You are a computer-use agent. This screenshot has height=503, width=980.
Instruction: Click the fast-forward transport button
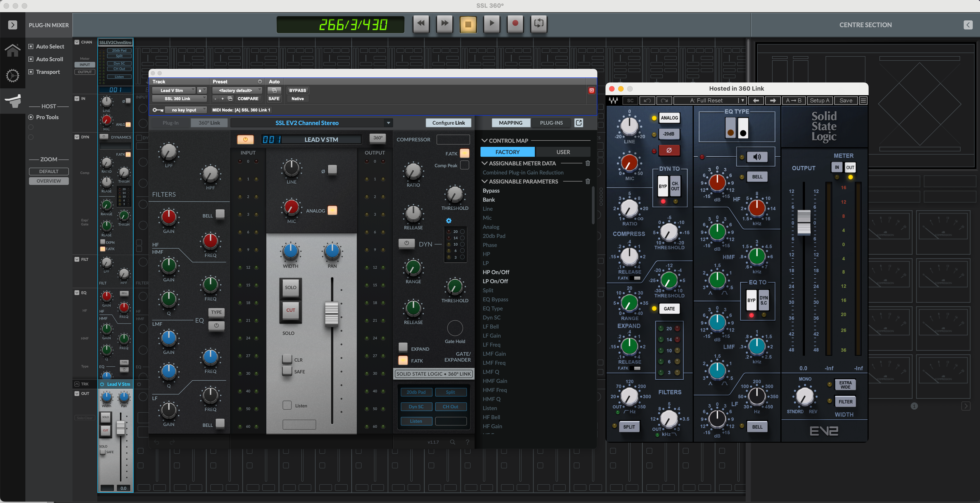pos(444,24)
